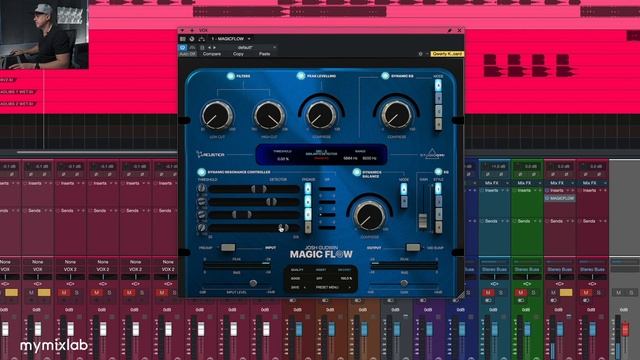Expand Inserts arrow on the MAGICFLOW channel
Viewport: 640px width, 360px height.
coord(568,191)
